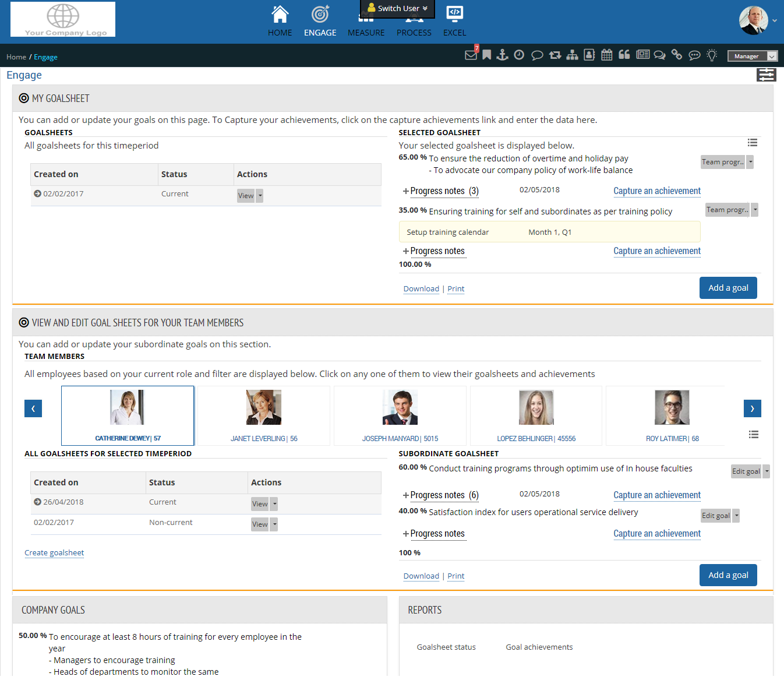Select team member Joseph Manyard
This screenshot has width=784, height=680.
[x=400, y=415]
